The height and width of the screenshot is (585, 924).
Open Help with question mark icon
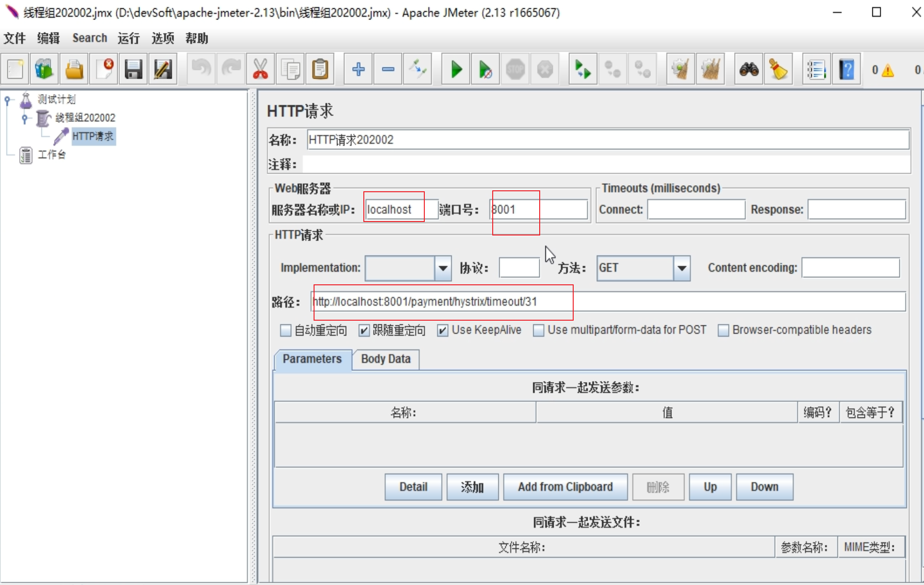[846, 70]
